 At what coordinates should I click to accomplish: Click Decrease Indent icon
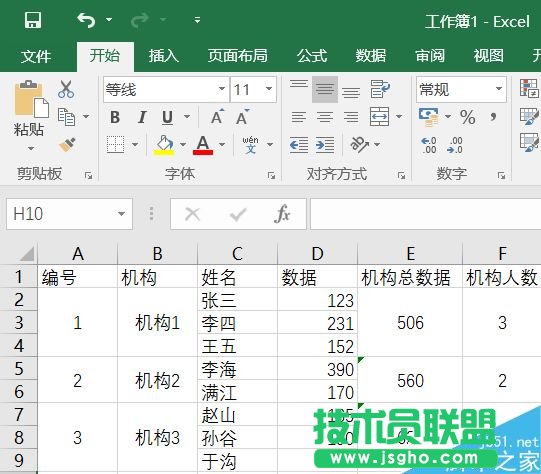coord(299,145)
